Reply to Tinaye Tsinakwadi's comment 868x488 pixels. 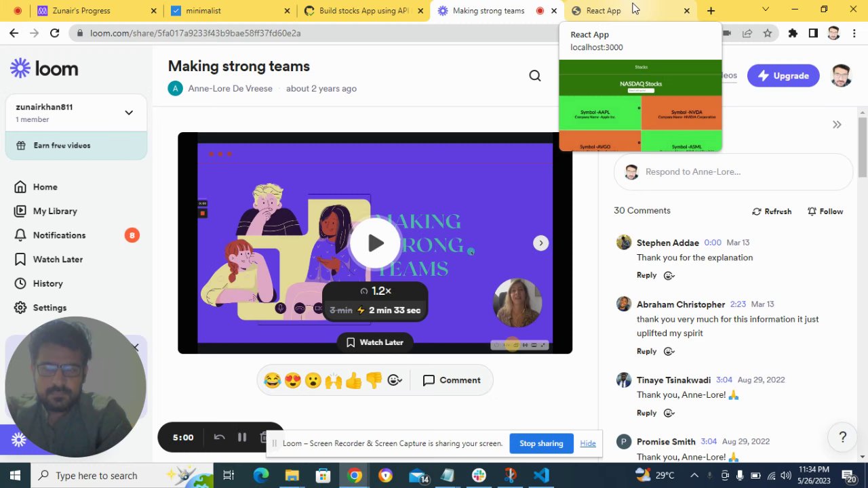pyautogui.click(x=646, y=413)
